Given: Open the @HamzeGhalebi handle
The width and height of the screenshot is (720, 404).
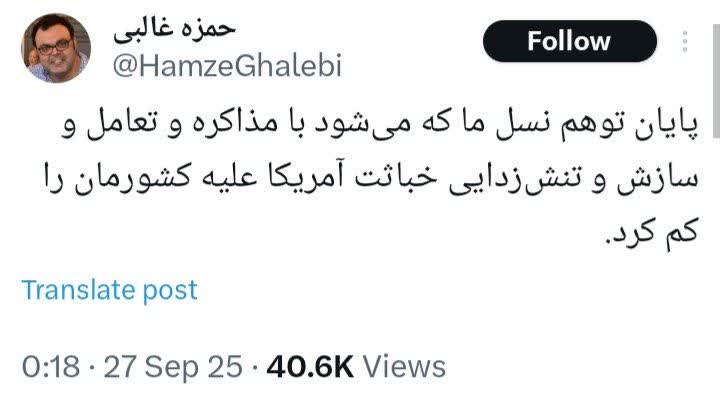Looking at the screenshot, I should (227, 66).
